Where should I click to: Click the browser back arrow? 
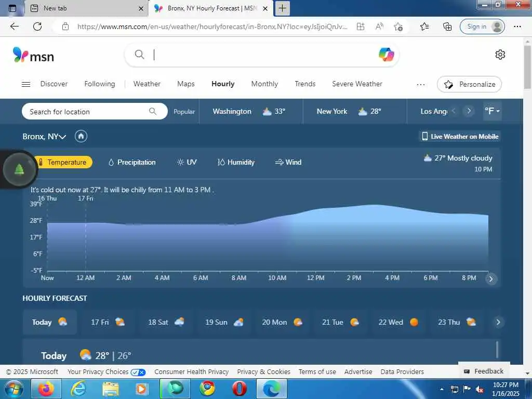(x=14, y=26)
